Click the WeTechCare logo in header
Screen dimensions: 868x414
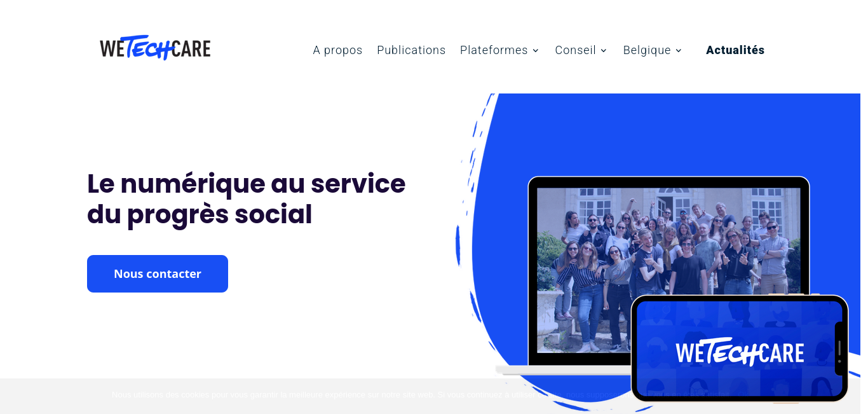(x=155, y=48)
